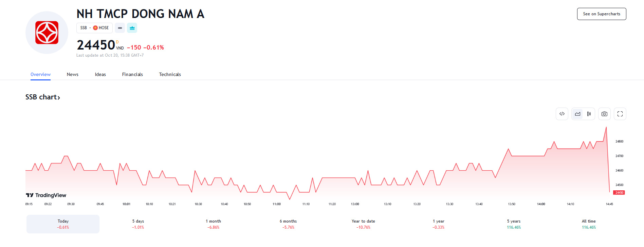Click the gray dash market status icon
Screen dimensions: 644x247
[120, 28]
